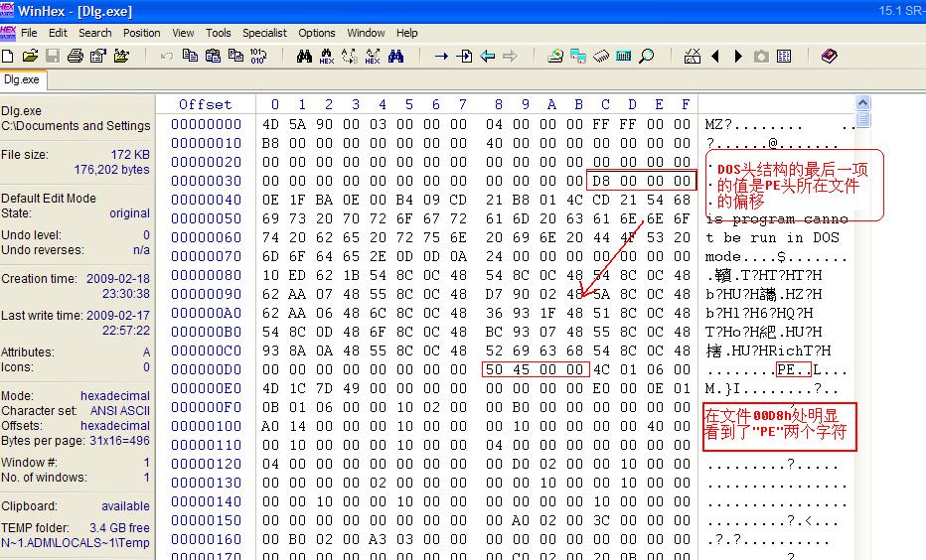Viewport: 926px width, 560px height.
Task: Open Help via the purple book icon
Action: click(830, 56)
